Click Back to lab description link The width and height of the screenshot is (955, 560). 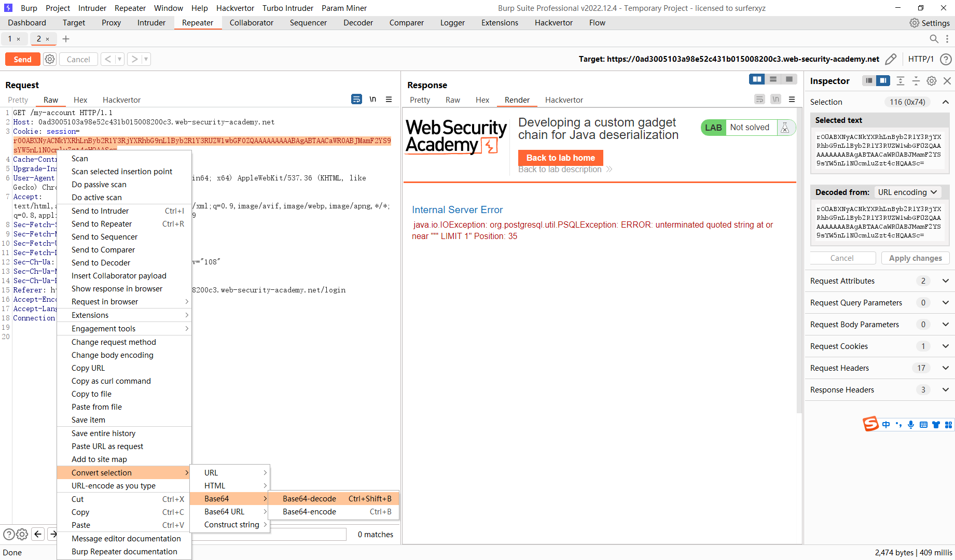565,169
